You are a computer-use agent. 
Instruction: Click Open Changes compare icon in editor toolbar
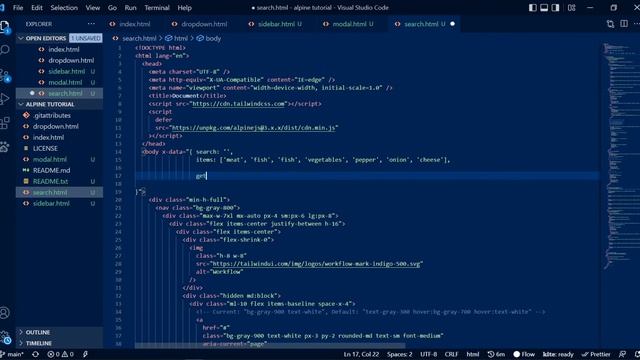point(610,24)
